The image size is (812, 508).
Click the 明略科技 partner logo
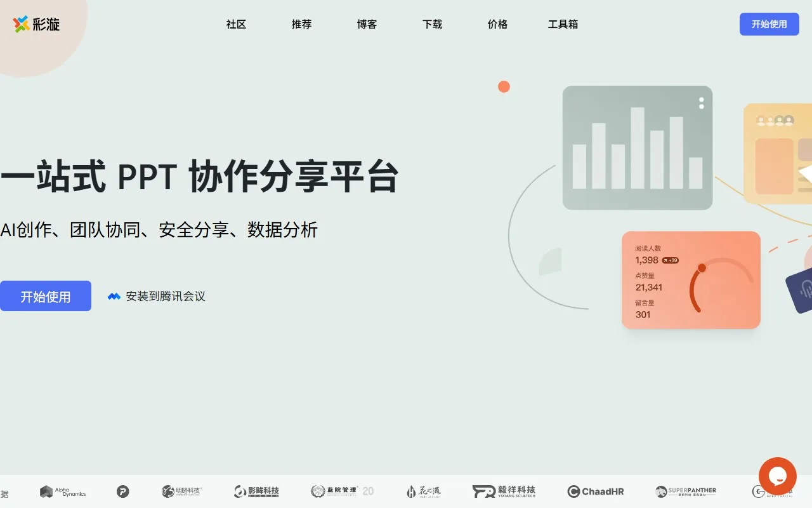coord(182,491)
